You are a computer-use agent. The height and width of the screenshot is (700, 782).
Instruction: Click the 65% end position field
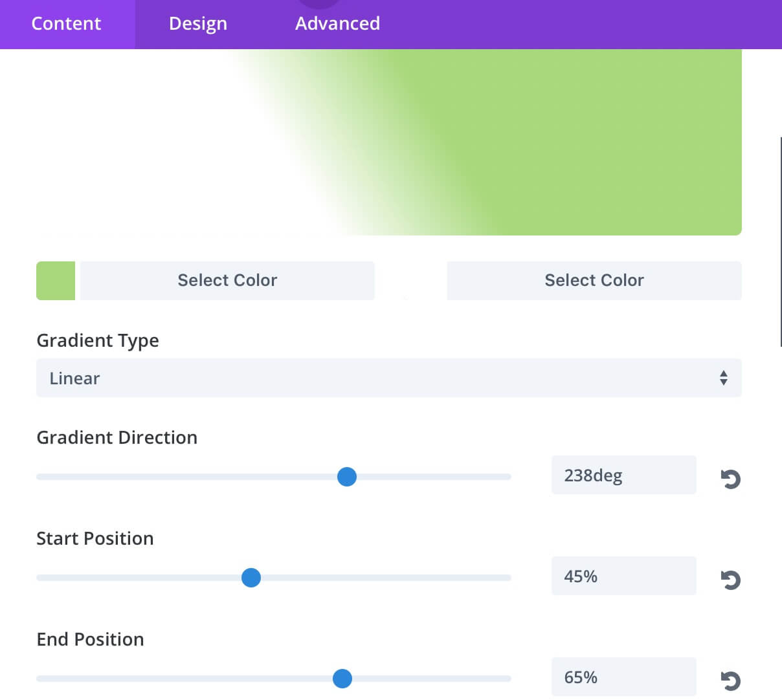624,677
